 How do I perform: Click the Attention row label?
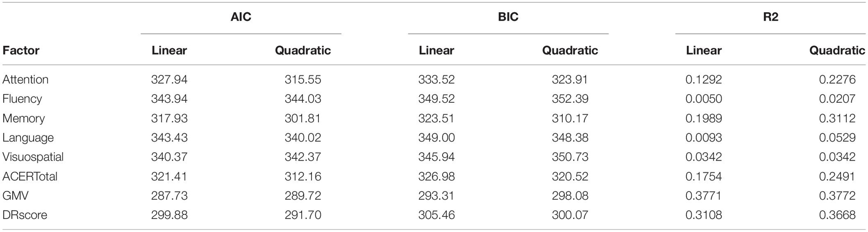tap(25, 79)
